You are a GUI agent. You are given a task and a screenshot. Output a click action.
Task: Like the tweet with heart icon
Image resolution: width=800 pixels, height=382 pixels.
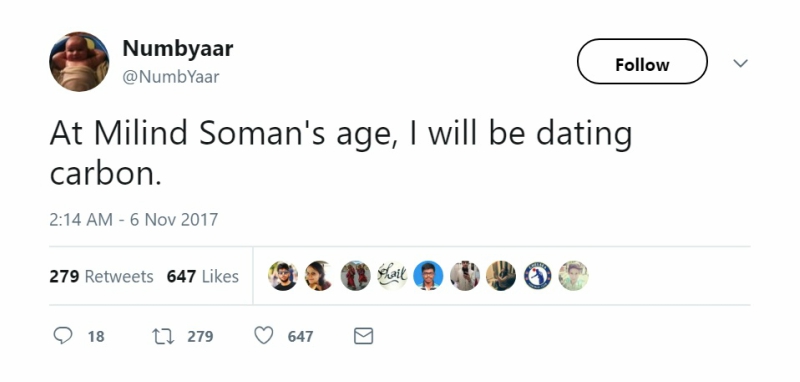(264, 336)
